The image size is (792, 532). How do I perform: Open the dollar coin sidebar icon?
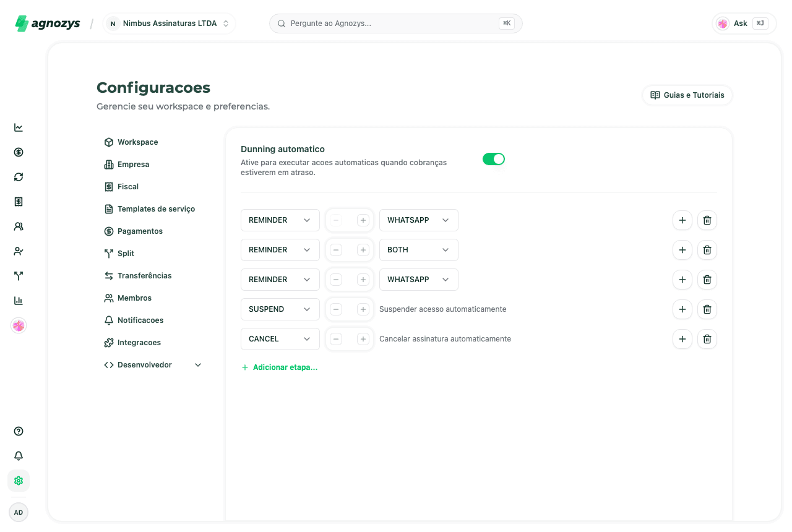point(19,152)
